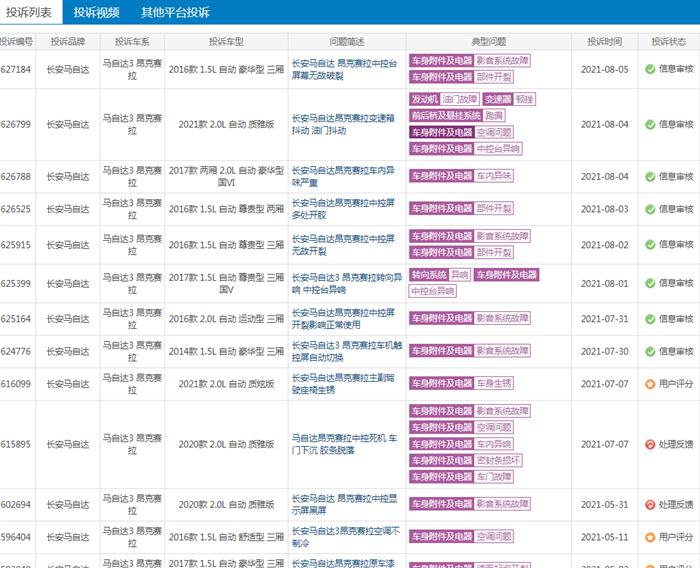700x568 pixels.
Task: Open complaint 中控屏开裂影响正常使用
Action: point(343,319)
